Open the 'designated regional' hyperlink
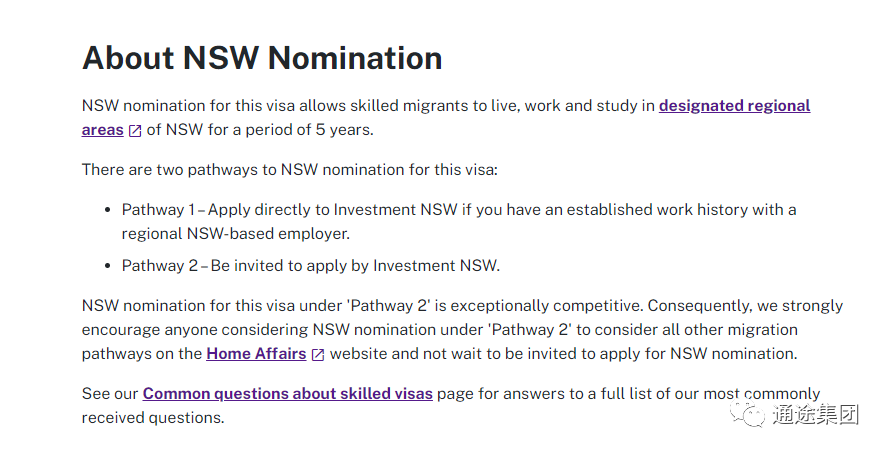 click(735, 106)
